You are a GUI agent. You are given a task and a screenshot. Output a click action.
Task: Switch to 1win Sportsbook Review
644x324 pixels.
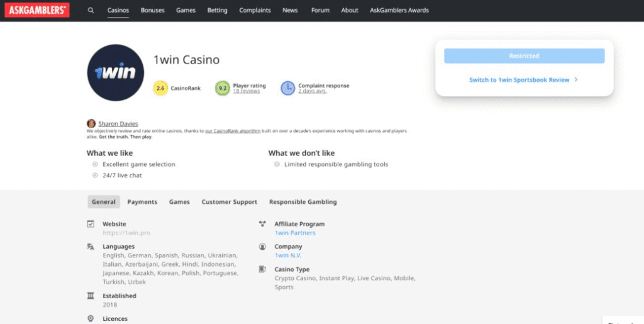point(523,80)
